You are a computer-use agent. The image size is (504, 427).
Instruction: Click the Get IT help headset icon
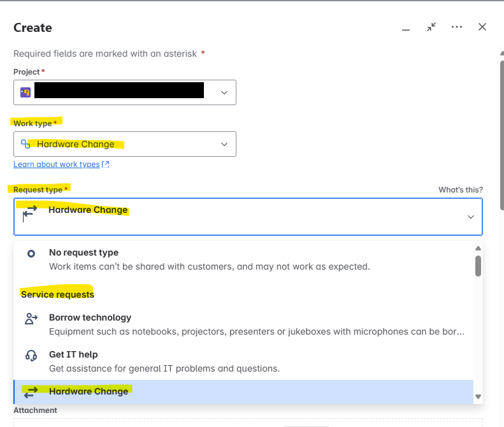[31, 356]
